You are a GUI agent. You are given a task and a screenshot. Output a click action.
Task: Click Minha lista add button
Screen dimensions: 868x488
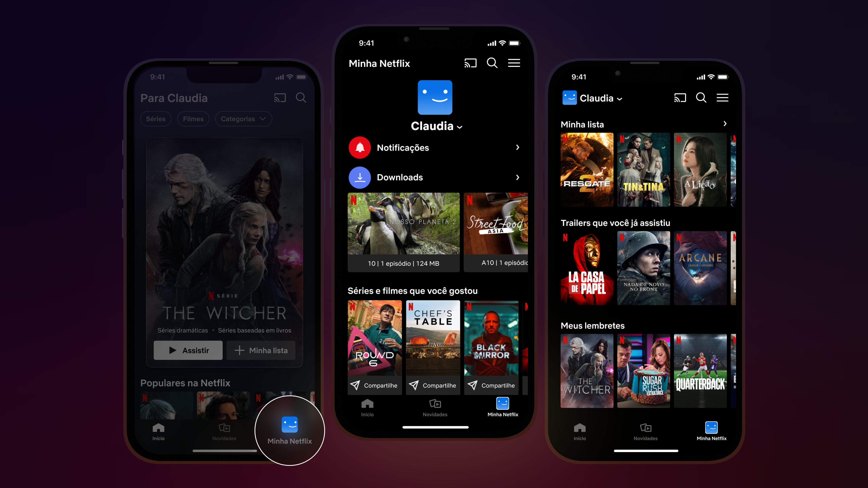[262, 350]
